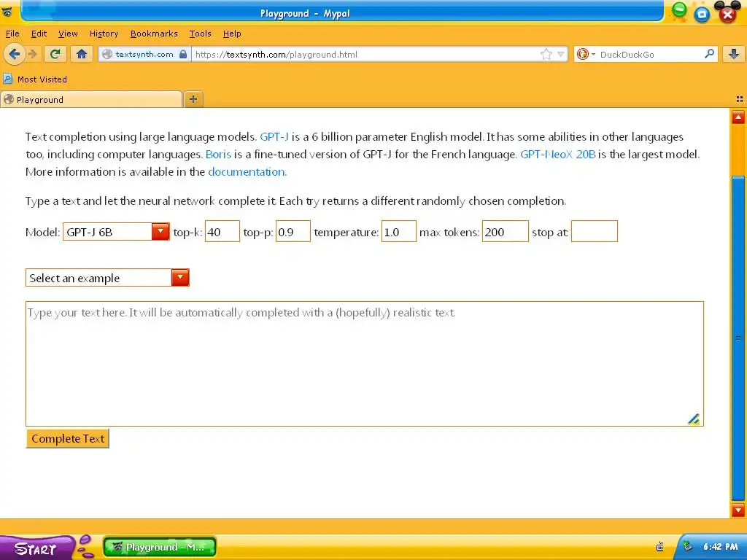Open the Start menu button
The width and height of the screenshot is (747, 560).
36,548
